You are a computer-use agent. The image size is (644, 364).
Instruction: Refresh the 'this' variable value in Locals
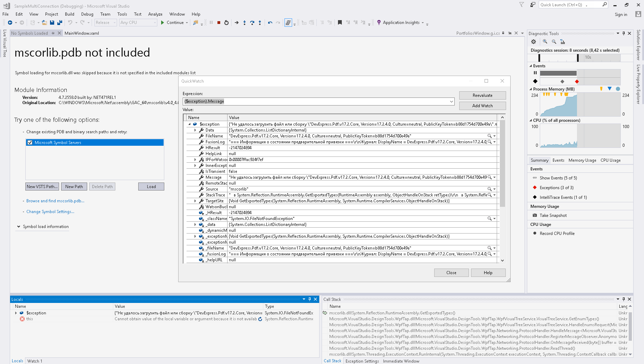(x=260, y=319)
